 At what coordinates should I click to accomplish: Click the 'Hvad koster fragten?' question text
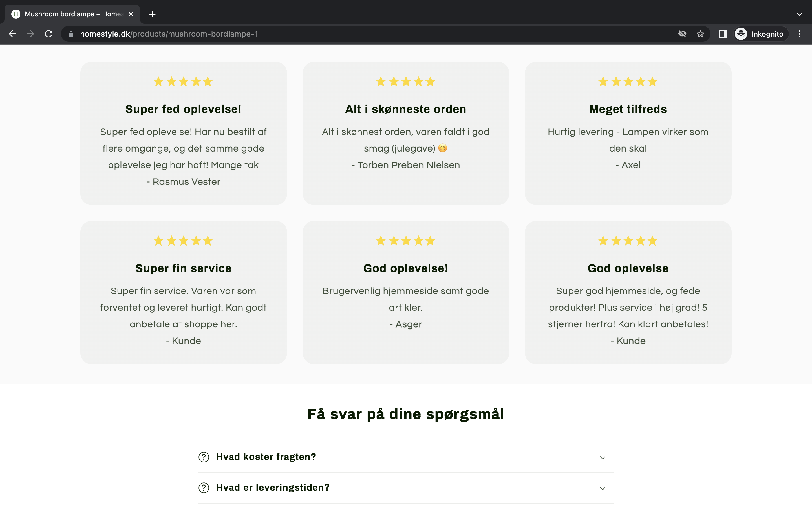(266, 457)
